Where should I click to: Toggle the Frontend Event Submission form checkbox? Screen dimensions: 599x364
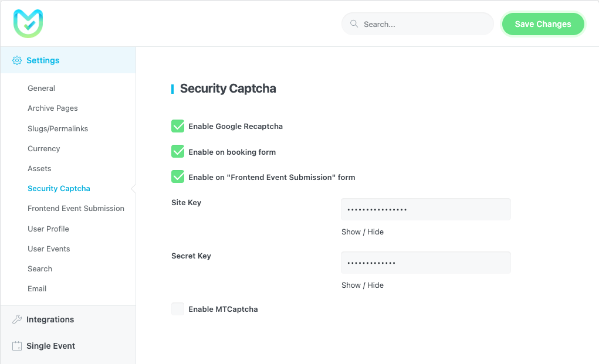(x=178, y=176)
